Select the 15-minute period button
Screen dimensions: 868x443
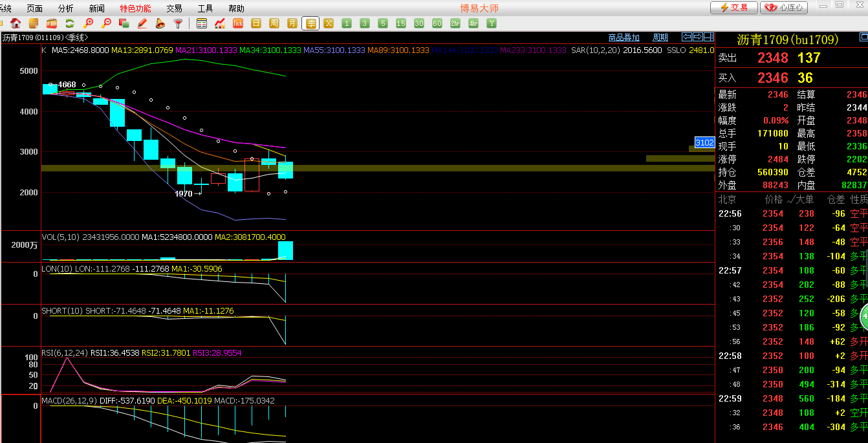pyautogui.click(x=401, y=23)
